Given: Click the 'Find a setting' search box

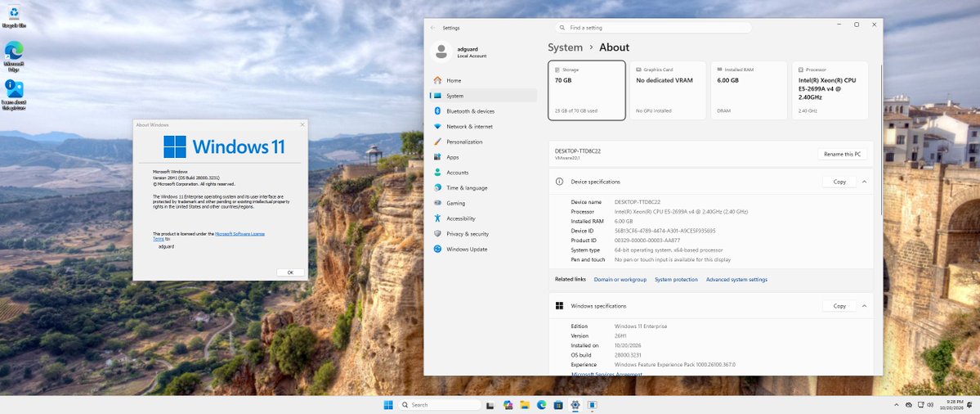Looking at the screenshot, I should (x=653, y=28).
